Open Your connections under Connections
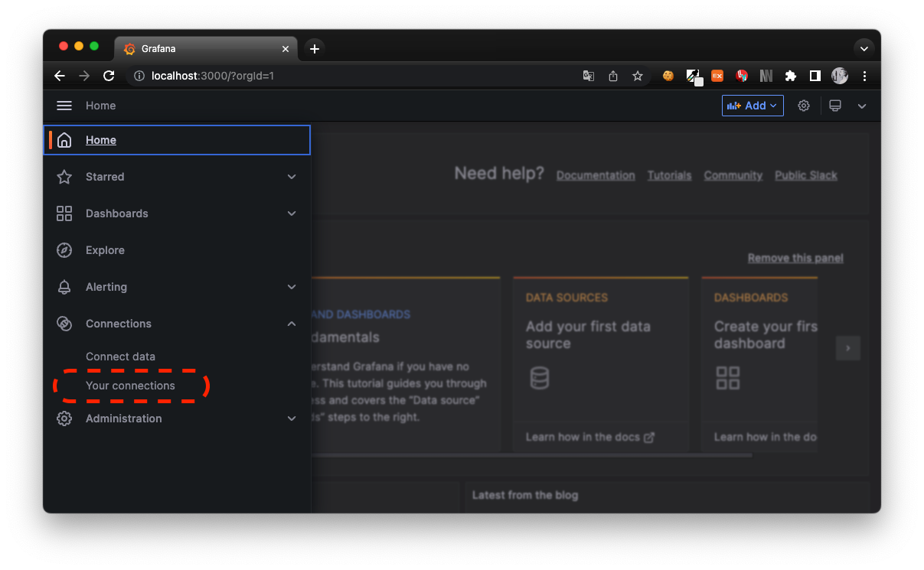 click(130, 386)
